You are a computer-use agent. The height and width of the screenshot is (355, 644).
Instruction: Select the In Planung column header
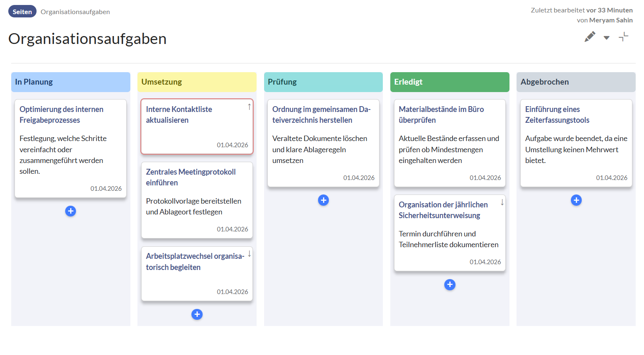[71, 82]
